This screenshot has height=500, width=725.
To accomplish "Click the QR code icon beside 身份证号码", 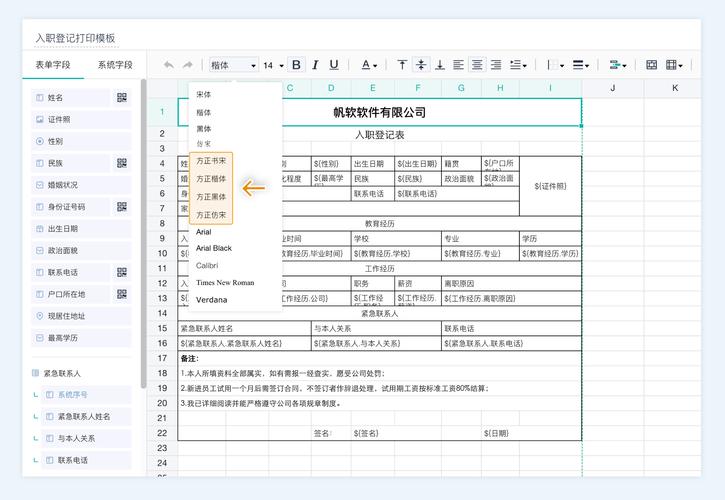I will click(x=122, y=207).
